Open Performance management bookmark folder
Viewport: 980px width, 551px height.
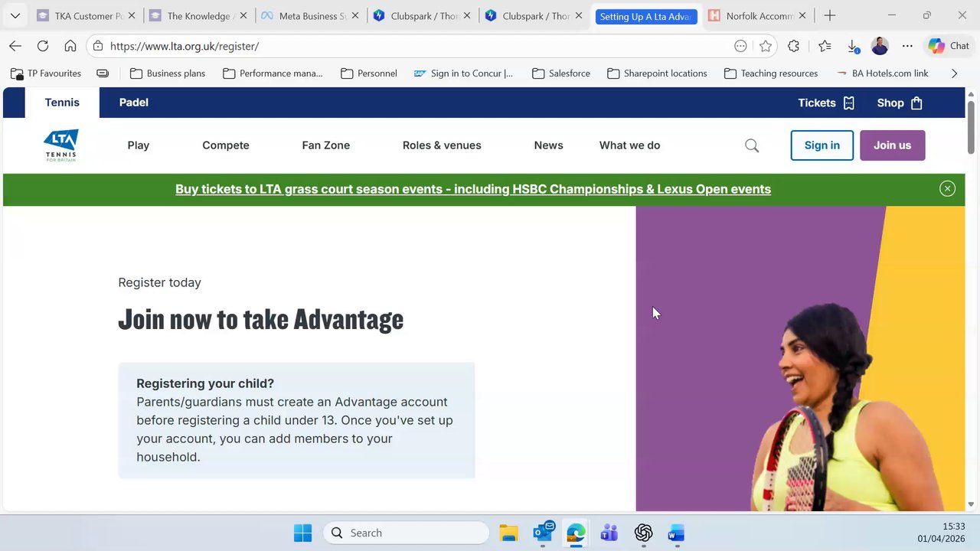pos(273,73)
